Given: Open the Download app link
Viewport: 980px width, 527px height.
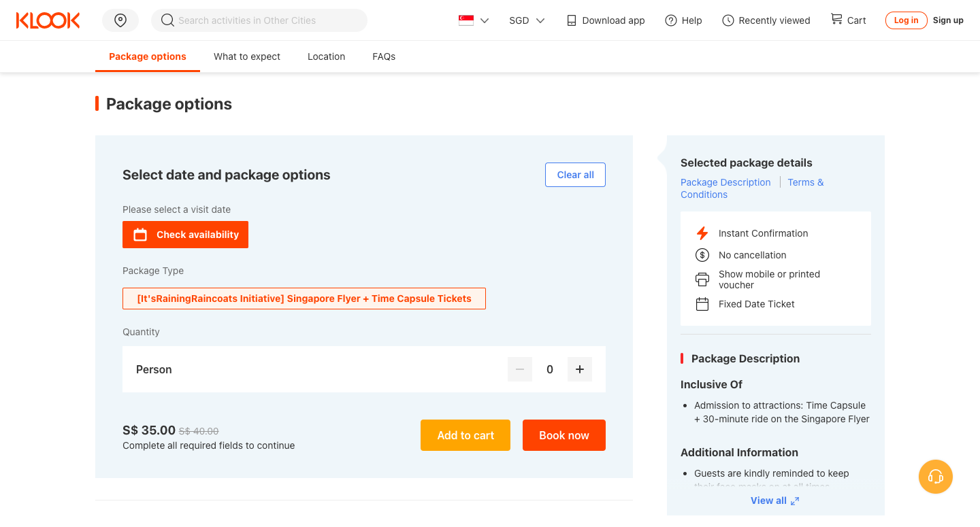Looking at the screenshot, I should click(606, 20).
